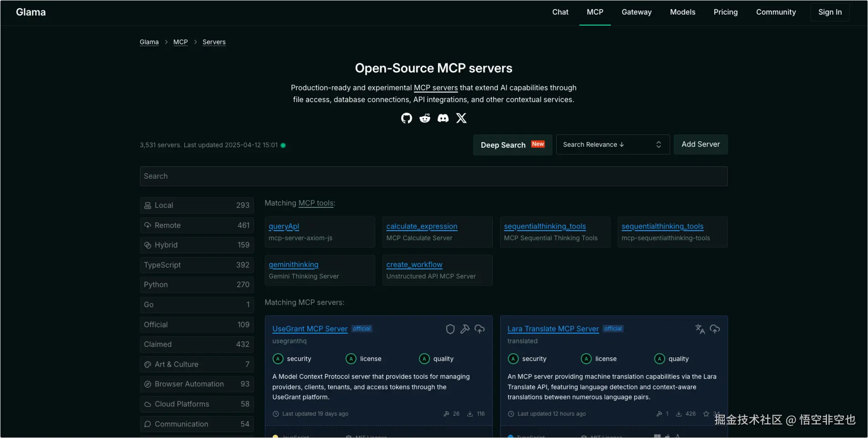This screenshot has width=868, height=438.
Task: Filter servers by Cloud Platforms category
Action: click(x=197, y=404)
